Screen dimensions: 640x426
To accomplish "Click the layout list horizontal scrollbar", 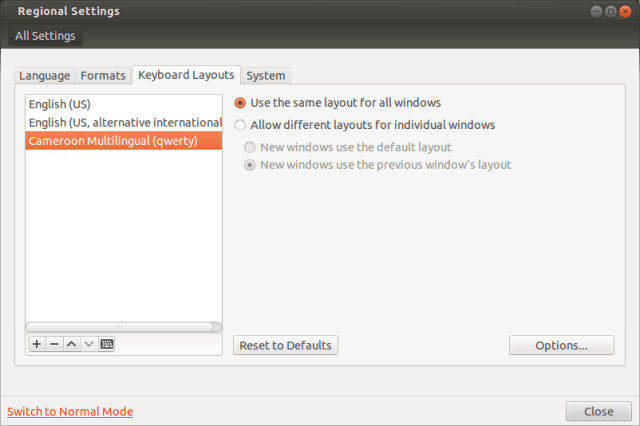I will click(120, 326).
